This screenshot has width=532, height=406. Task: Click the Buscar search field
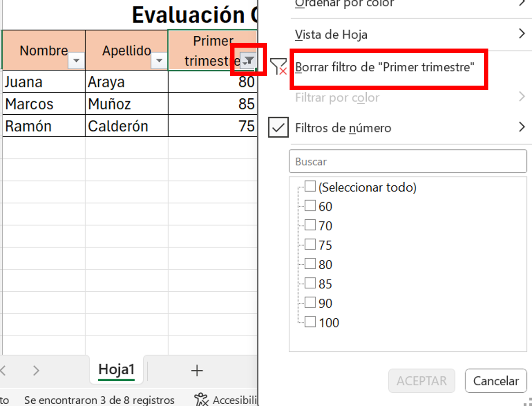click(408, 162)
